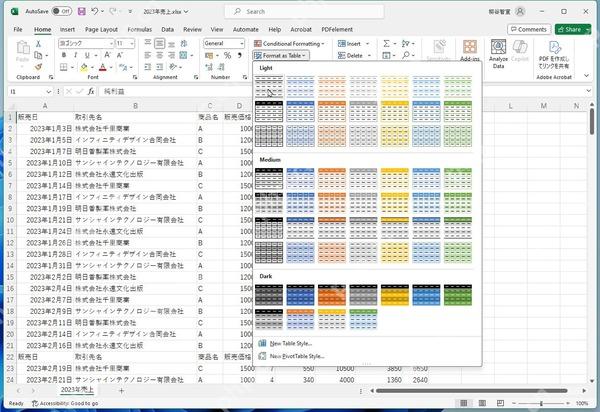The image size is (600, 412).
Task: Switch to the Data tab
Action: click(167, 29)
